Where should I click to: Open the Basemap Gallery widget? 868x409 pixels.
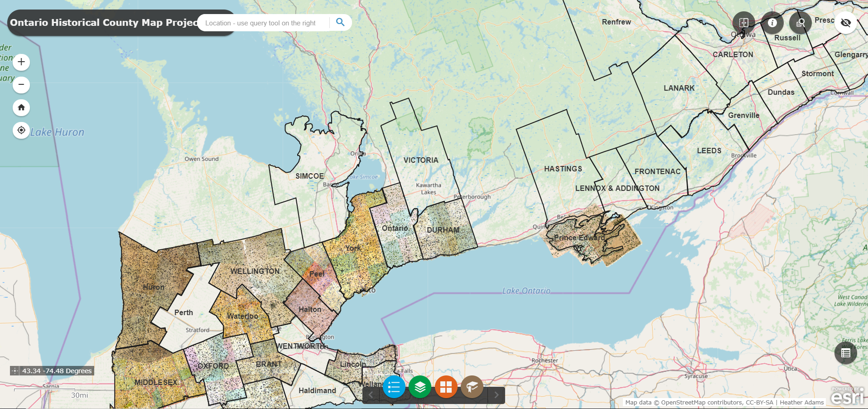click(446, 387)
